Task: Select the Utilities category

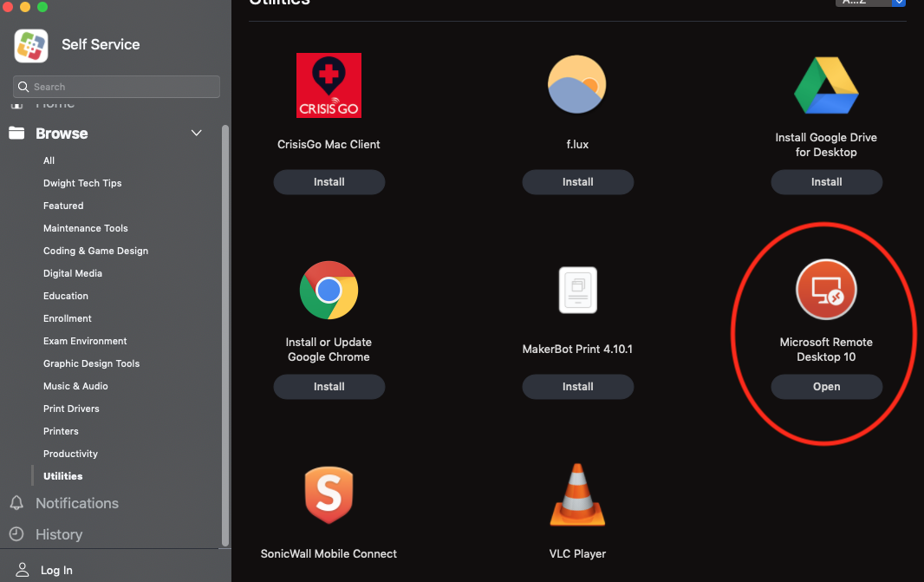Action: click(x=63, y=476)
